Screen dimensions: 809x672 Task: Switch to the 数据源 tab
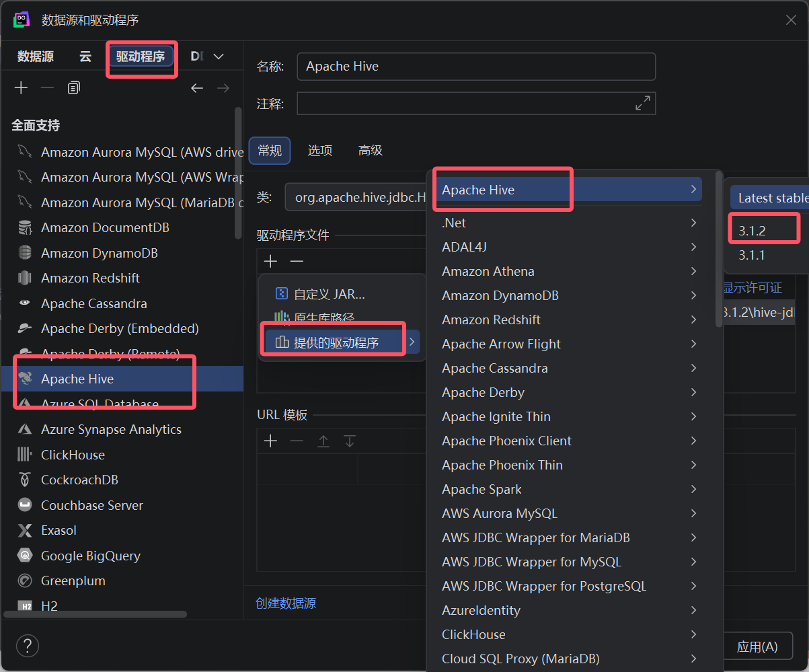pos(36,57)
